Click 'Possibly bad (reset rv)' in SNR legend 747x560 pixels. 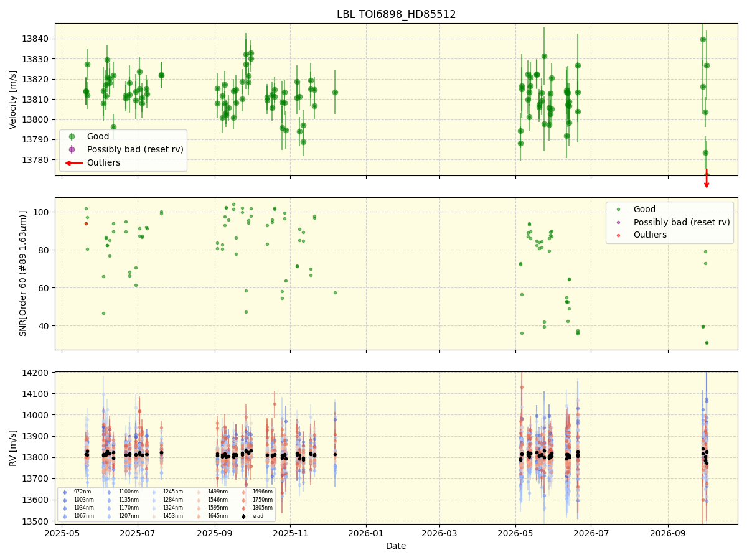point(682,222)
